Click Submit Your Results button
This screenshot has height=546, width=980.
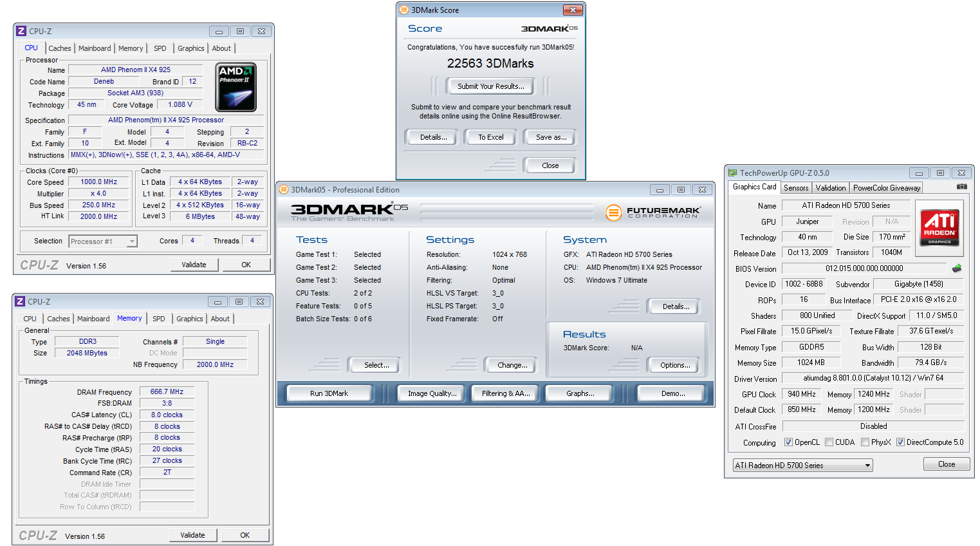coord(491,86)
